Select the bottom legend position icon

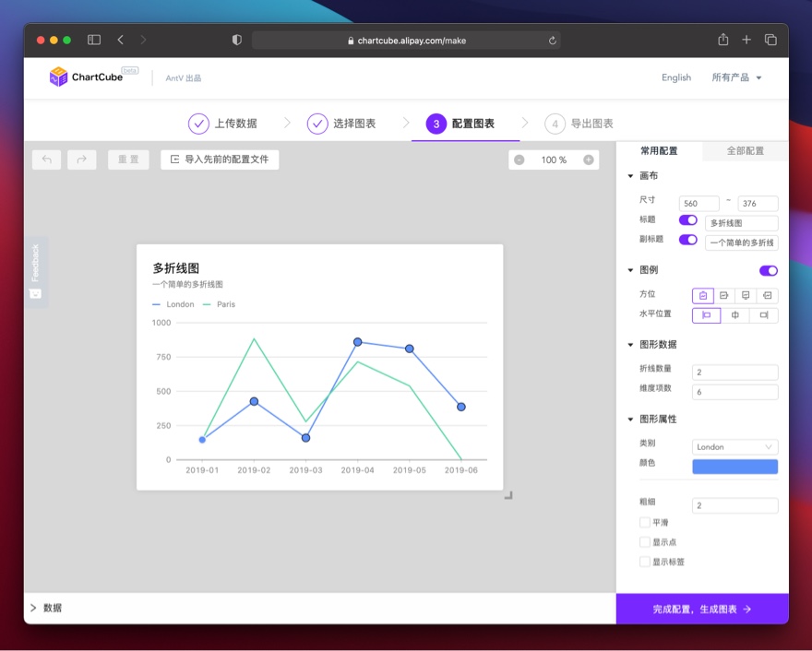(x=746, y=295)
